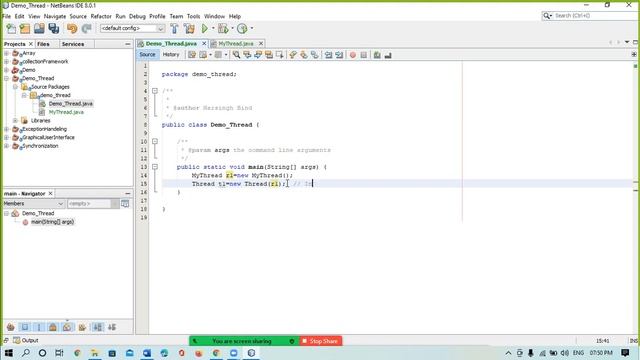Image resolution: width=640 pixels, height=360 pixels.
Task: Open the Windows Start menu
Action: (x=9, y=353)
